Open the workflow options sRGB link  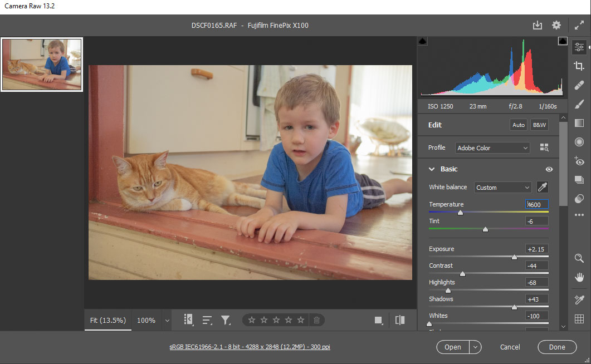[250, 347]
